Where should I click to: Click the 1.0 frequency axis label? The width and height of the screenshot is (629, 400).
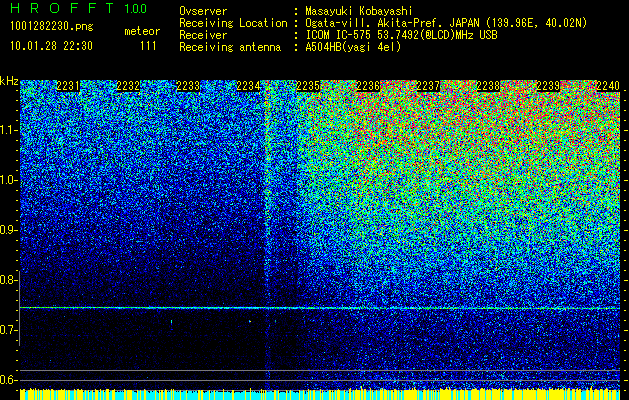tap(7, 180)
